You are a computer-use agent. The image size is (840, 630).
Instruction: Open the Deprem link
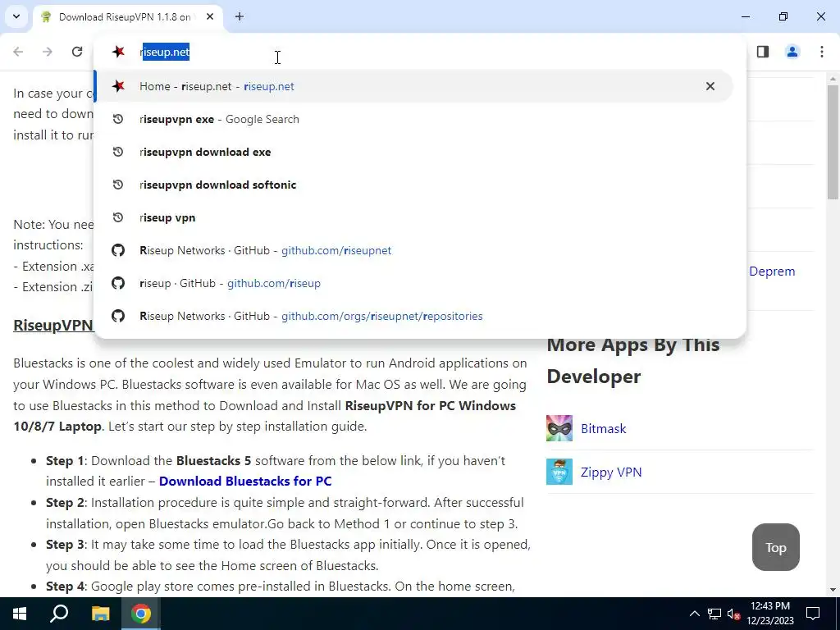tap(772, 271)
